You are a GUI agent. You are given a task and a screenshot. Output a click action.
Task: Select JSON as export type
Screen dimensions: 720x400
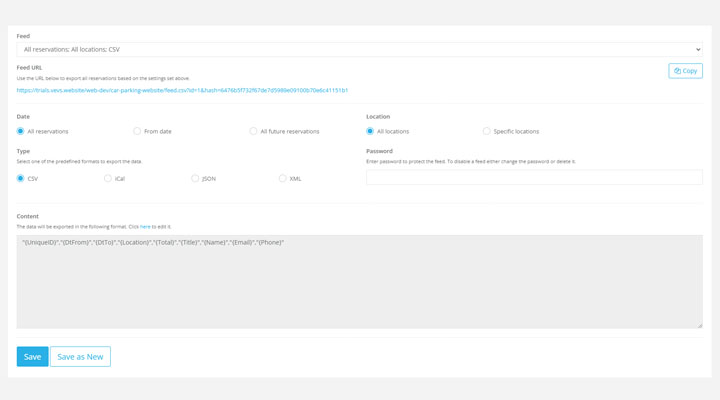click(195, 178)
